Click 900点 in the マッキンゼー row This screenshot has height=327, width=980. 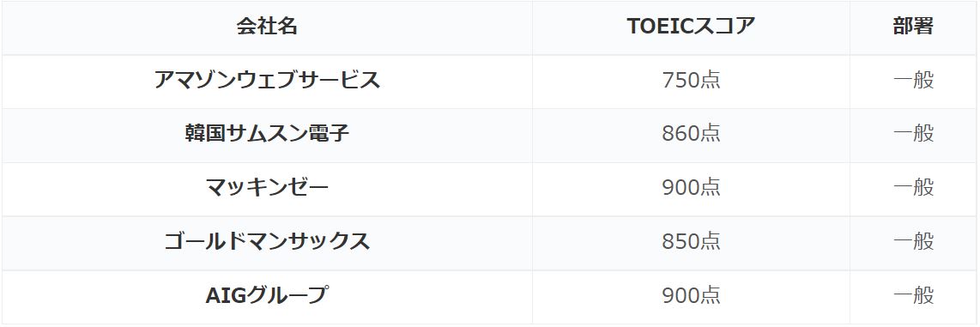(691, 188)
